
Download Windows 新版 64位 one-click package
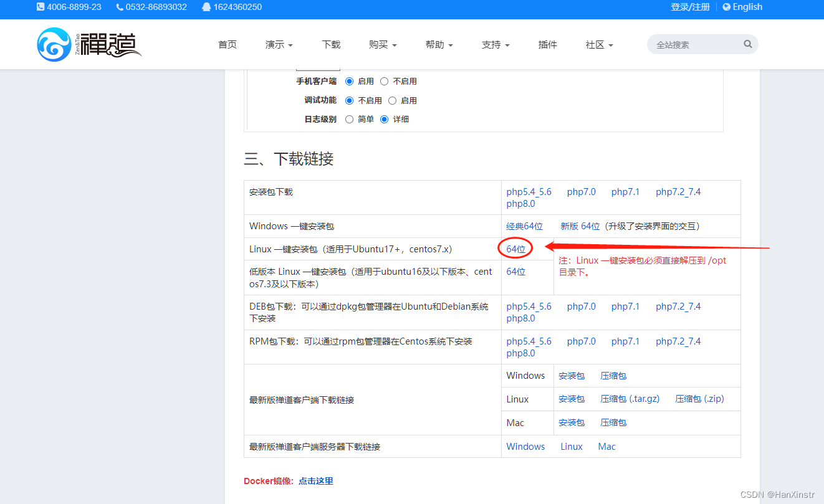click(x=580, y=226)
